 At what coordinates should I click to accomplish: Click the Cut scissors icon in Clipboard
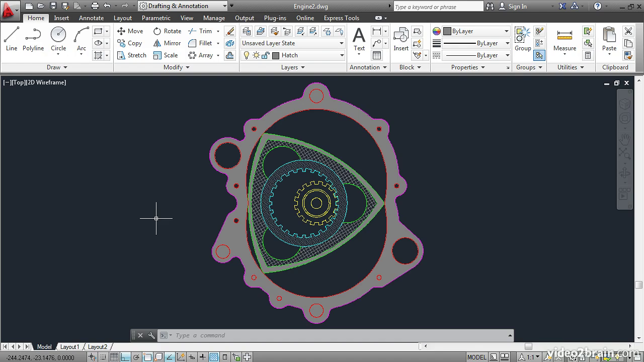tap(628, 31)
